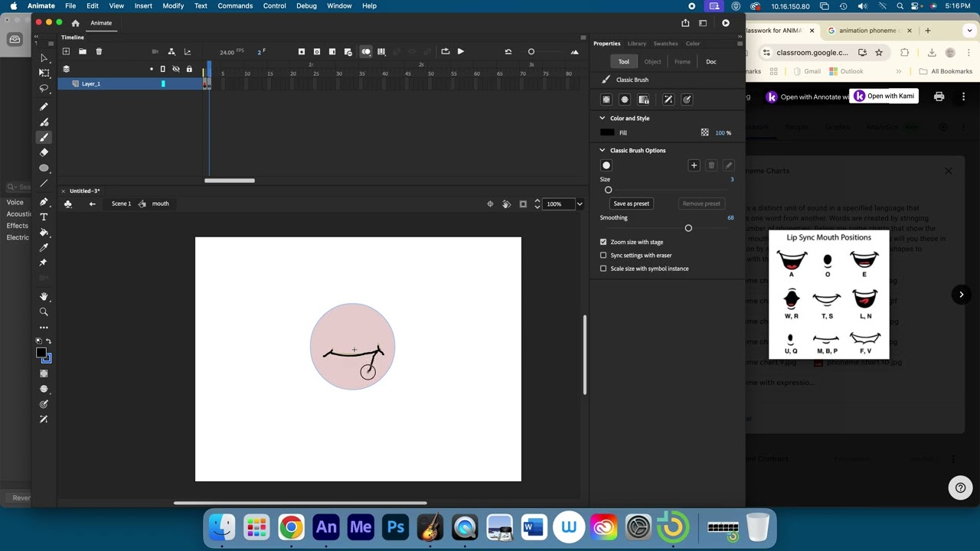Screen dimensions: 980x551
Task: Enable Sync settings with eraser checkbox
Action: tap(603, 256)
